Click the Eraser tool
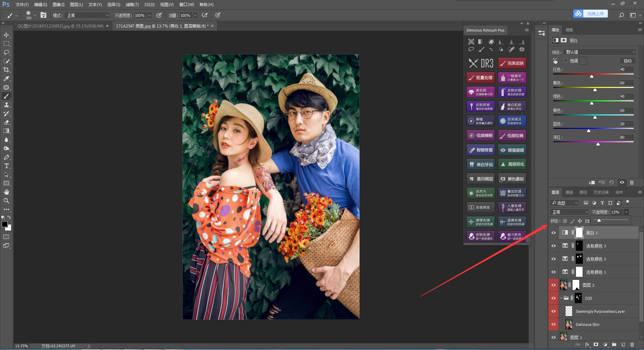Viewport: 644px width, 350px height. pyautogui.click(x=6, y=122)
